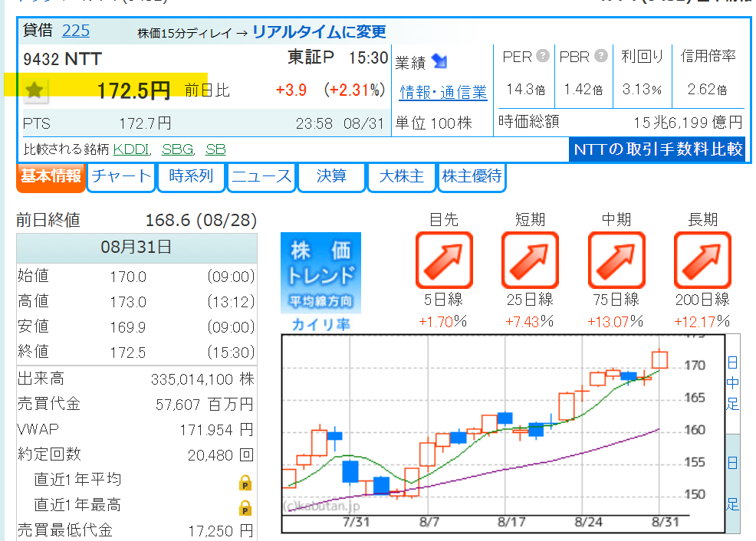Click the NTTの取引手数料比較 button
The width and height of the screenshot is (756, 541).
pos(658,149)
